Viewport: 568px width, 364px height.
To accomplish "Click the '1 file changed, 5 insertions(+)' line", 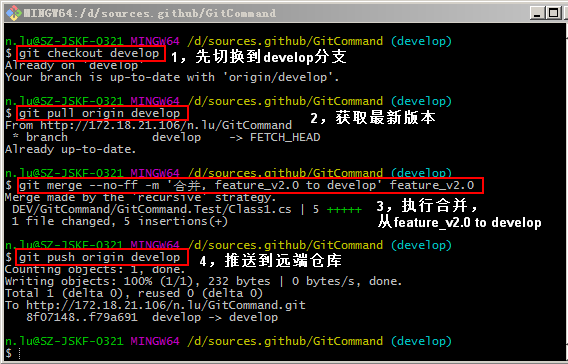I will (x=120, y=221).
